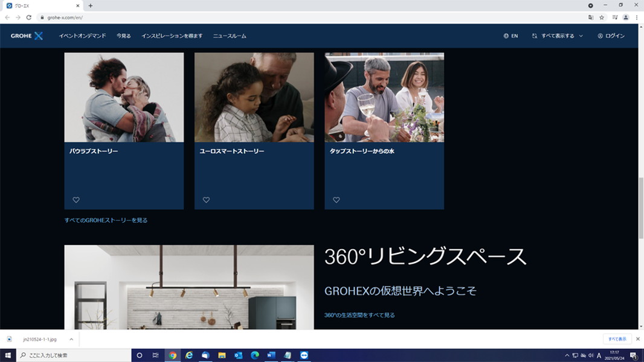The width and height of the screenshot is (644, 362).
Task: Click the round dark icon in tab strip
Action: point(591,5)
